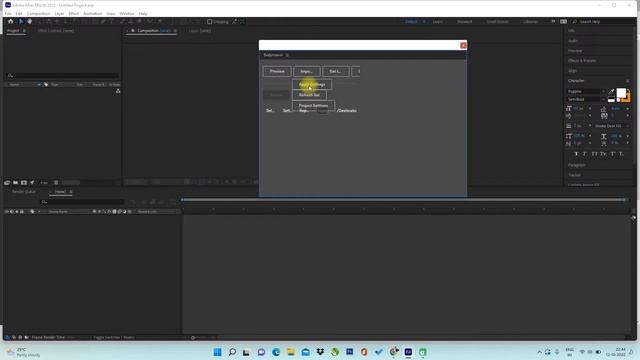
Task: Toggle the solo column switch in timeline
Action: [17, 211]
